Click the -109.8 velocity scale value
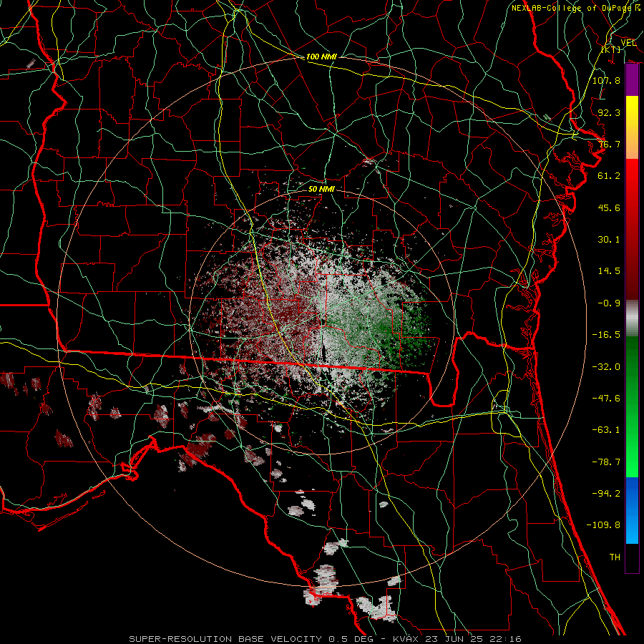 pos(603,525)
